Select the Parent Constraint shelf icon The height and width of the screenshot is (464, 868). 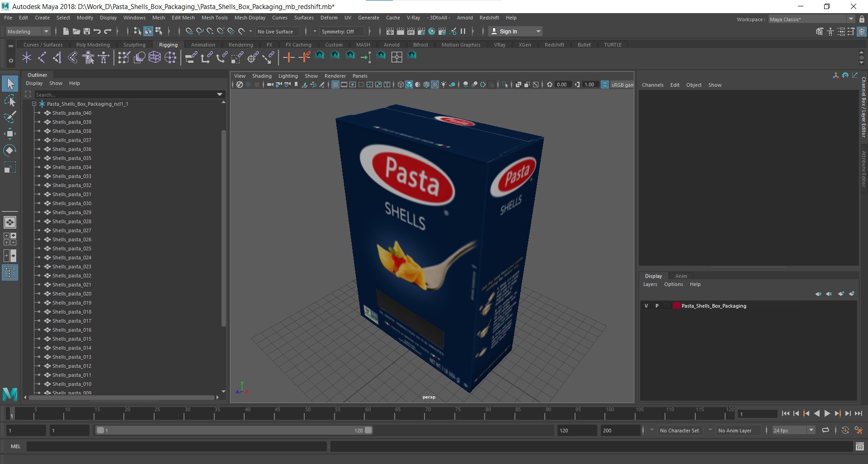191,57
